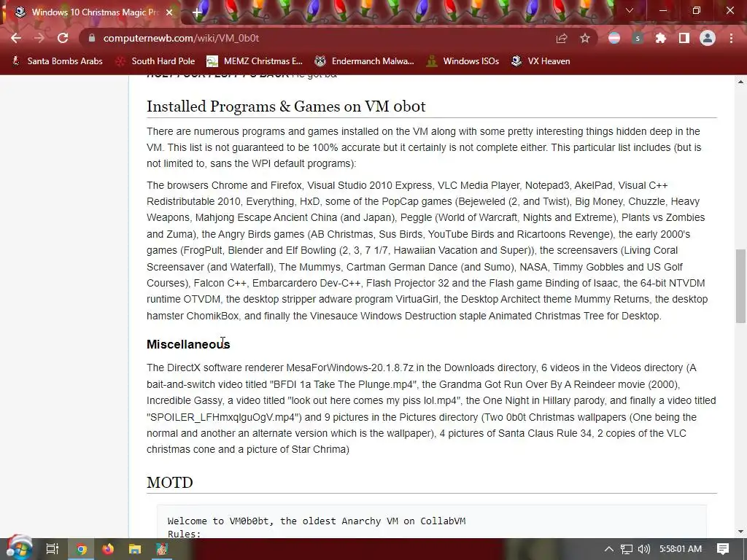
Task: Open the Extensions puzzle menu
Action: point(661,38)
